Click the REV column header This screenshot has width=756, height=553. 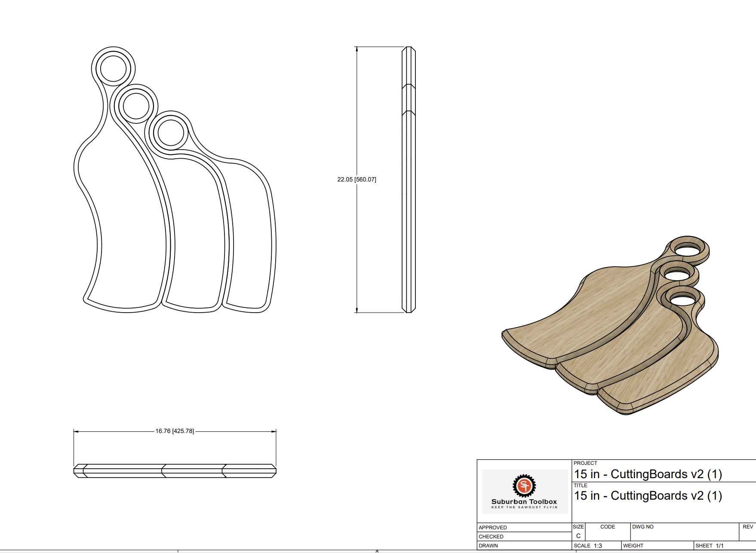pyautogui.click(x=747, y=527)
